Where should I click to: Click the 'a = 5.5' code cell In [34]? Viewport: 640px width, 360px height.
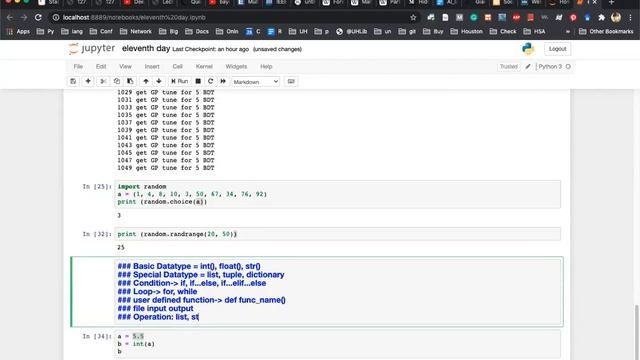(x=338, y=344)
